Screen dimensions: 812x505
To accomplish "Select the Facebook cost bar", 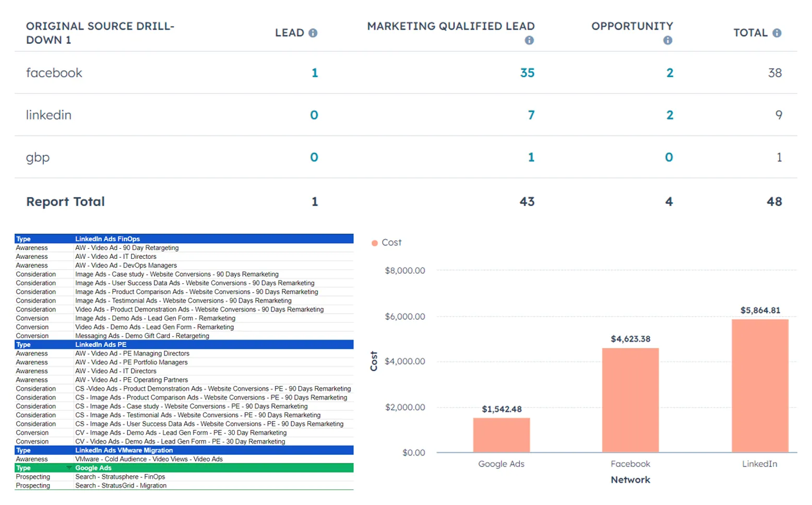I will [x=630, y=400].
